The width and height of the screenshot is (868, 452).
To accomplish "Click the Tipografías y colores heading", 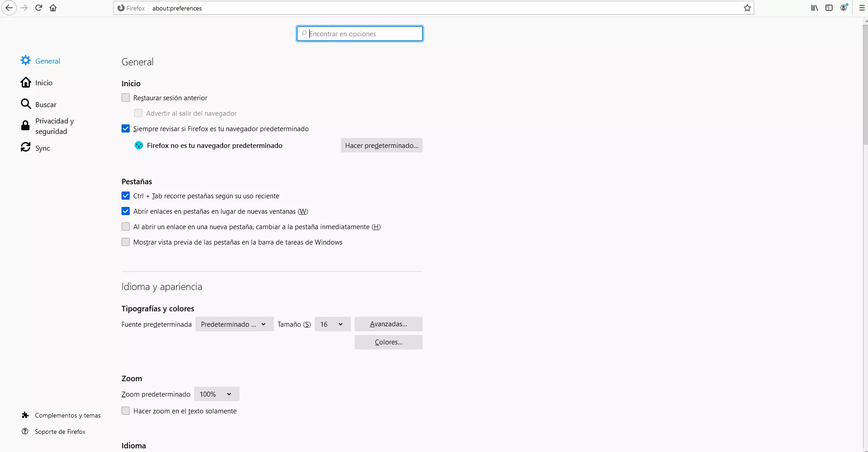I will coord(158,309).
